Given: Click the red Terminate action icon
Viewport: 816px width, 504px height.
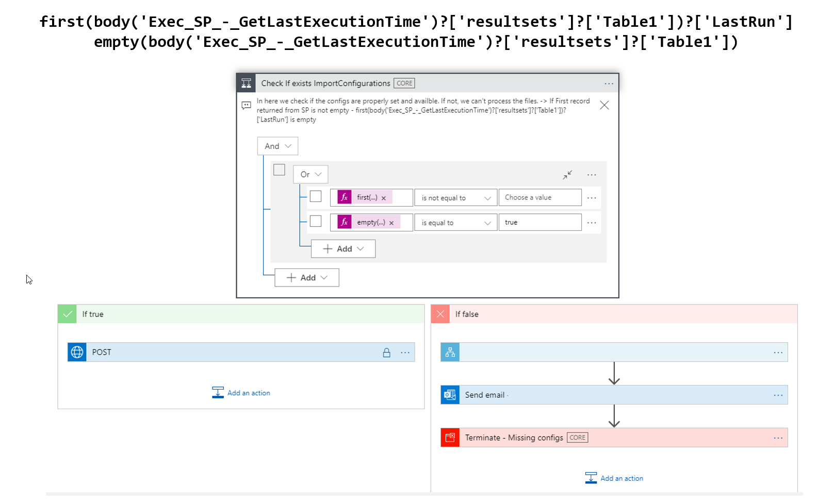Looking at the screenshot, I should [x=450, y=438].
